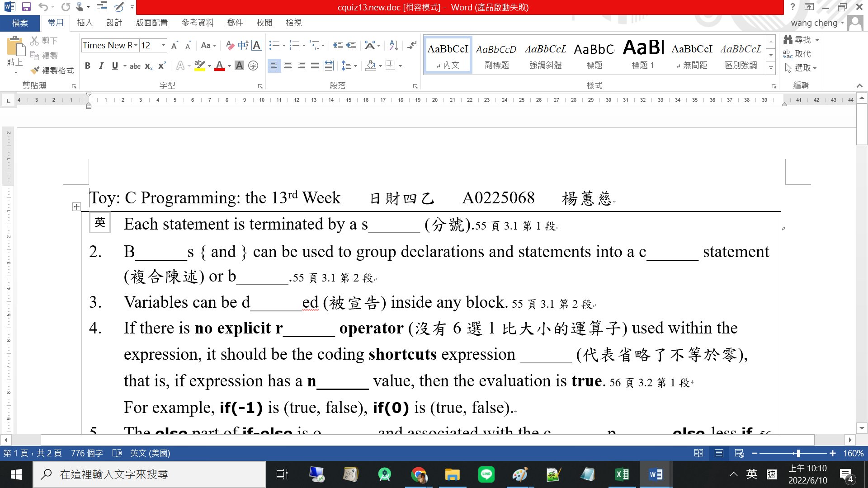Click the sort A-Z icon
Image resolution: width=868 pixels, height=488 pixels.
(x=394, y=45)
